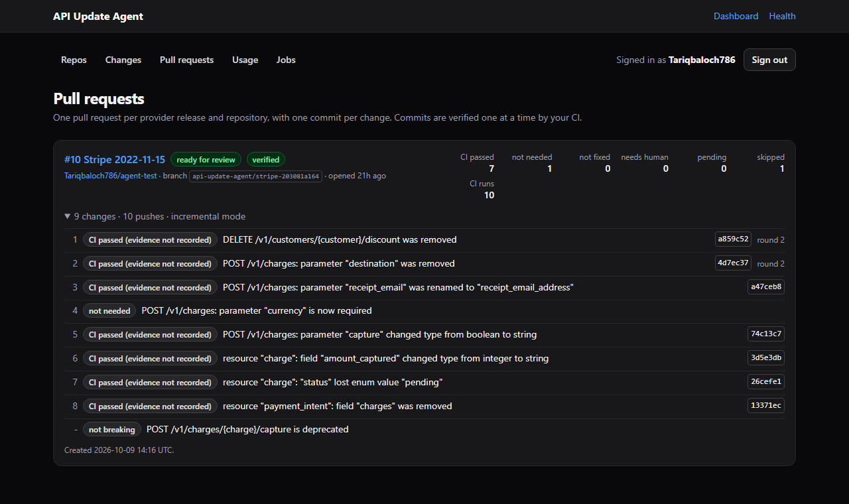Click the amount_captured type change description
849x504 pixels.
(385, 358)
